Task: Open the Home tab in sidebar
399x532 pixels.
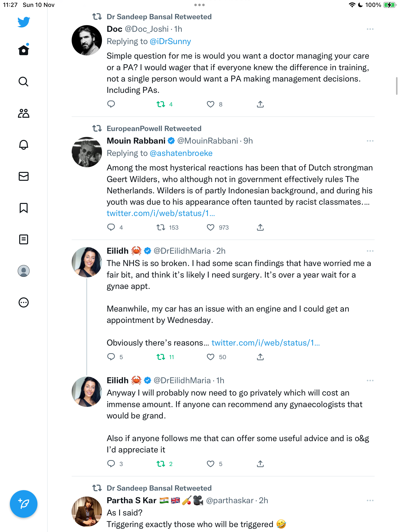Action: [x=24, y=50]
